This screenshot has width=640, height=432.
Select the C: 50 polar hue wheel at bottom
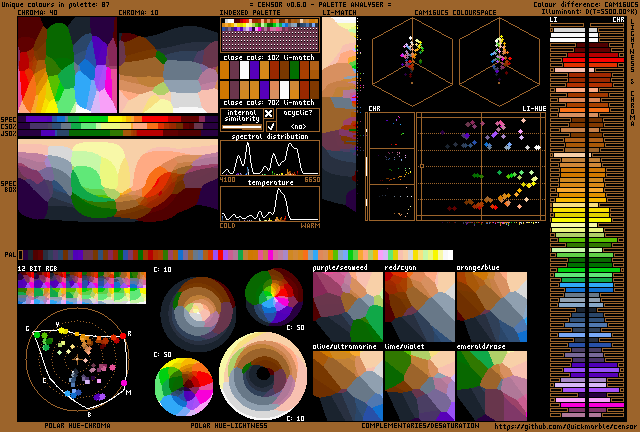pyautogui.click(x=182, y=384)
